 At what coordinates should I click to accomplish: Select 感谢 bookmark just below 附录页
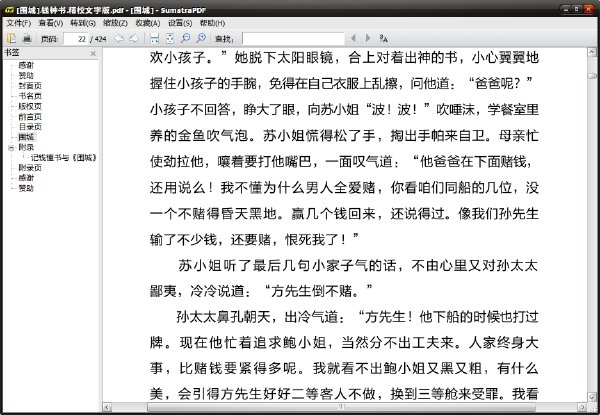[x=26, y=178]
